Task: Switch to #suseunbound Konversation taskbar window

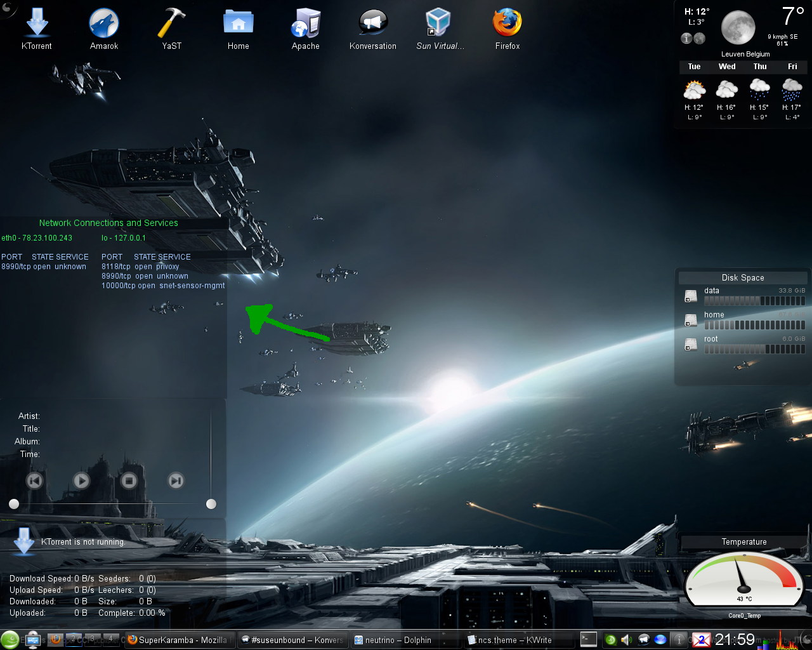Action: 292,640
